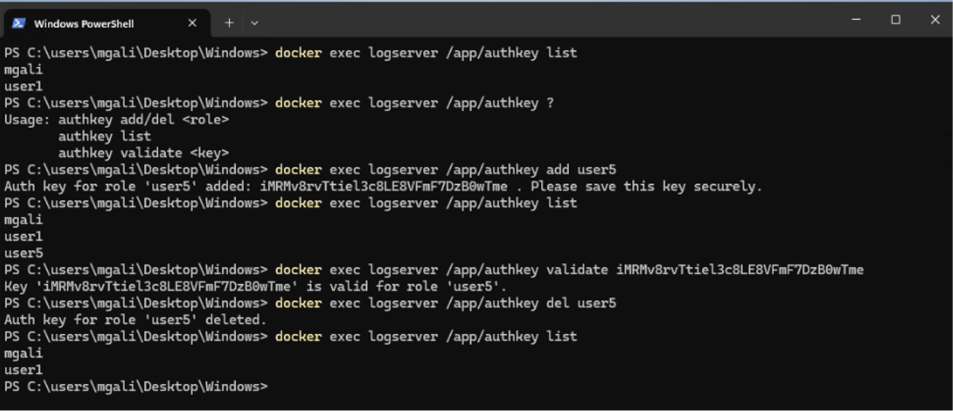Click the empty prompt on the last line
The height and width of the screenshot is (411, 953).
coord(136,387)
